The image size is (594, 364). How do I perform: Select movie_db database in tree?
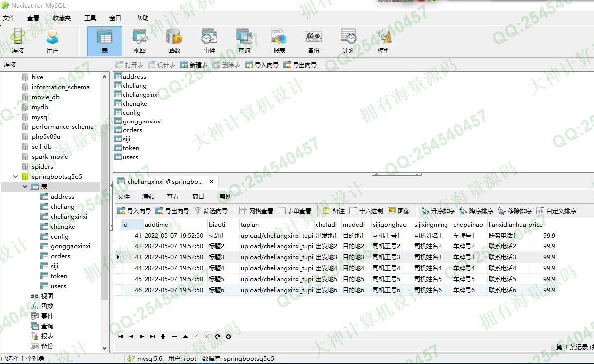coord(45,97)
